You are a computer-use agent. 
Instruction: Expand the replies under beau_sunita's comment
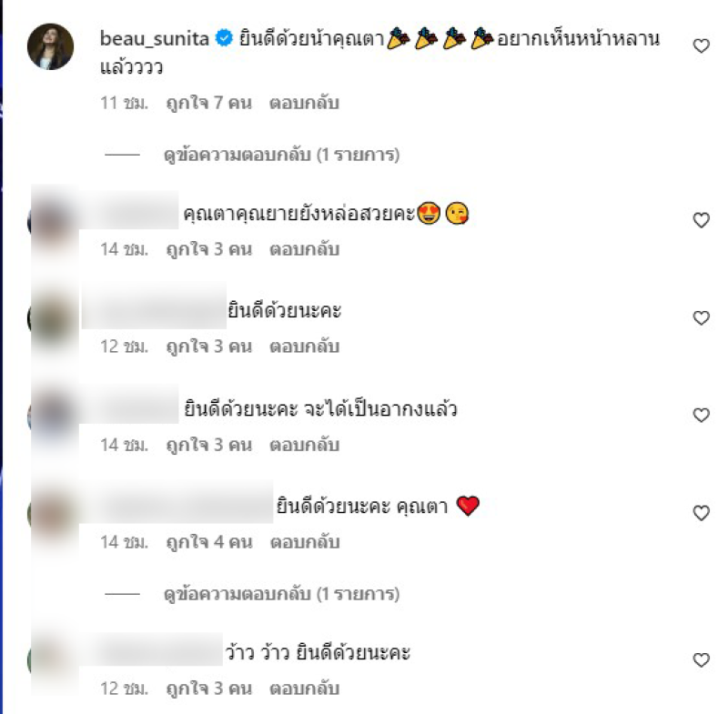tap(281, 155)
